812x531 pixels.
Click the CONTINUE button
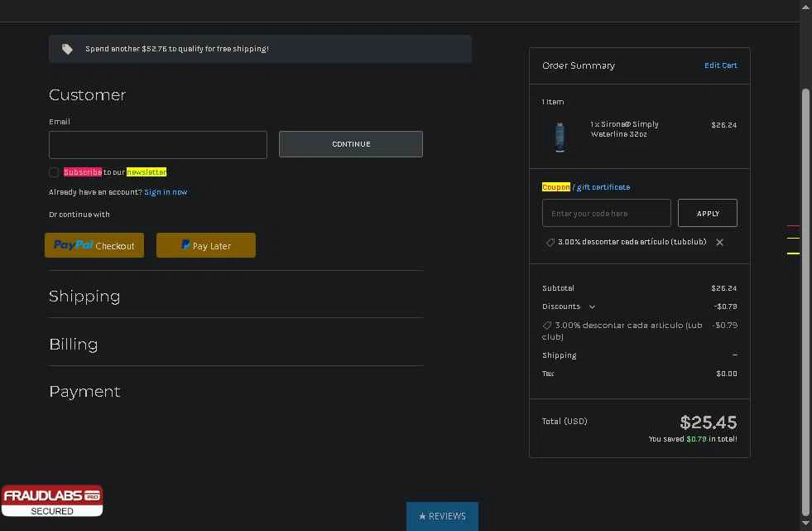pos(351,144)
